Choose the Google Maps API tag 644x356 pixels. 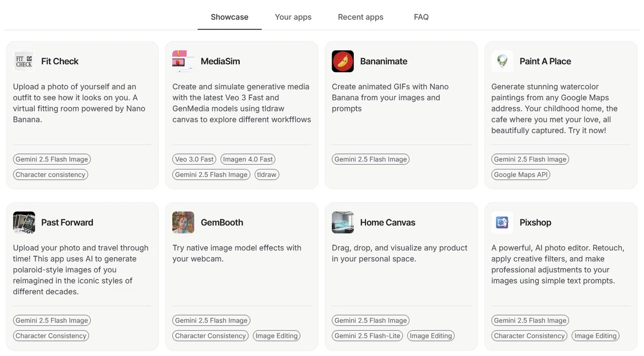coord(521,174)
